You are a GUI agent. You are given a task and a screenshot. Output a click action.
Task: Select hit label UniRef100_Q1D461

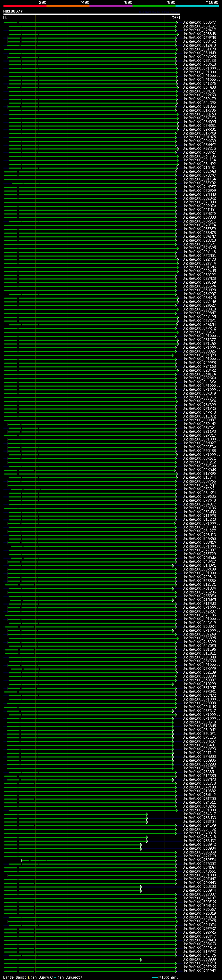pos(199,168)
